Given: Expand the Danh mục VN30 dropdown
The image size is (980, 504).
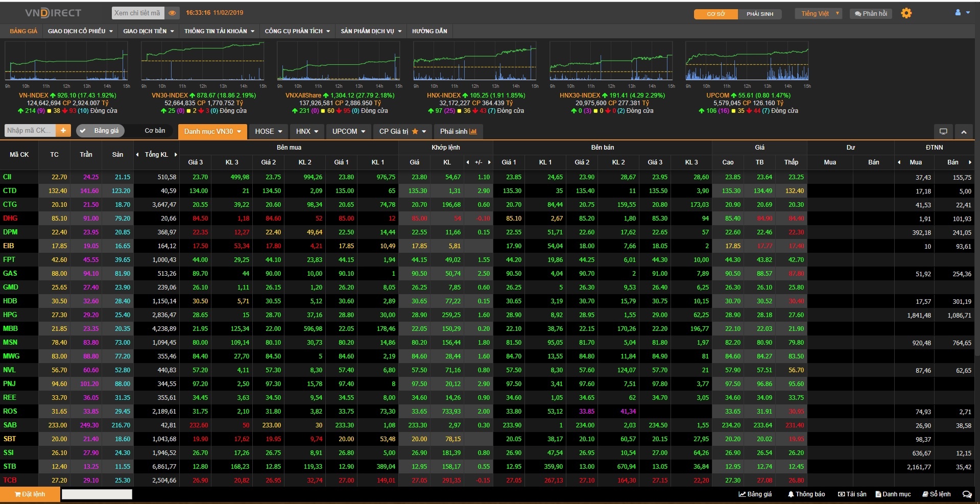Looking at the screenshot, I should [x=212, y=132].
